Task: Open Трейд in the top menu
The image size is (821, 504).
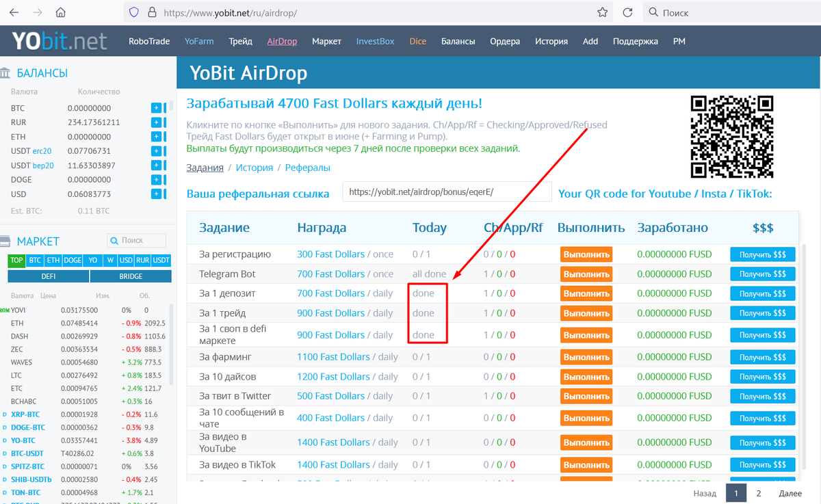Action: (241, 41)
